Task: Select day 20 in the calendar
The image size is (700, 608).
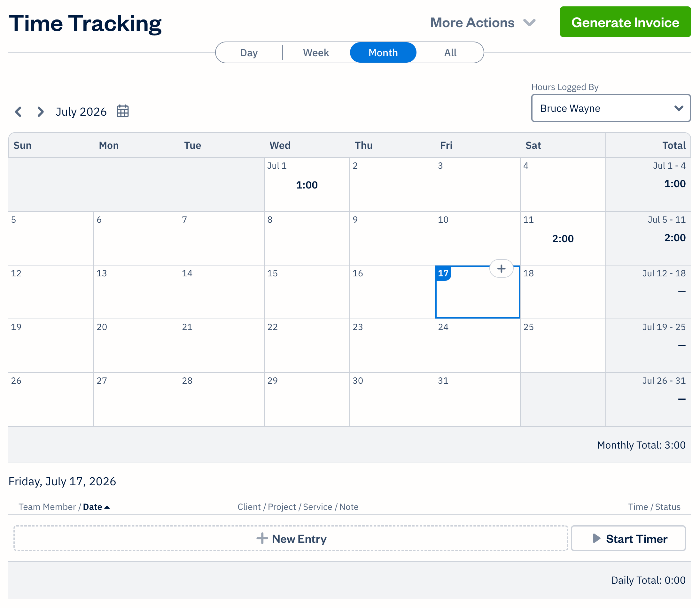Action: tap(136, 346)
